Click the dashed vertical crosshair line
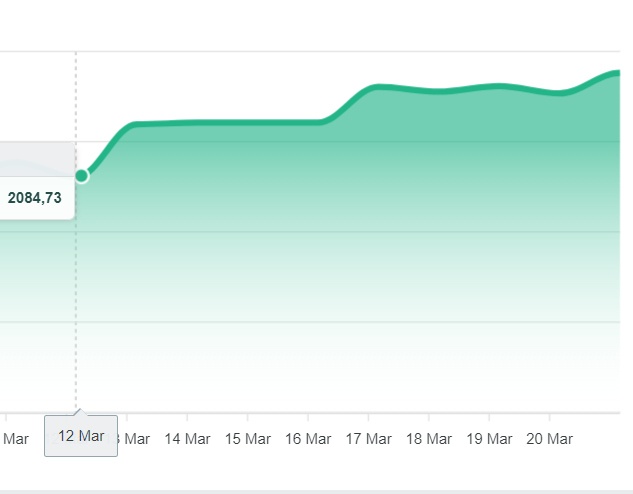The height and width of the screenshot is (494, 633). (76, 300)
